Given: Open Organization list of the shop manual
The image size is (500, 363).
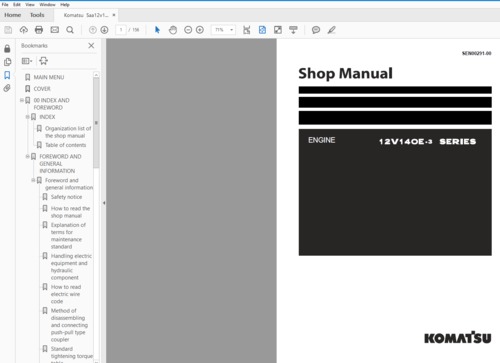Looking at the screenshot, I should point(68,132).
